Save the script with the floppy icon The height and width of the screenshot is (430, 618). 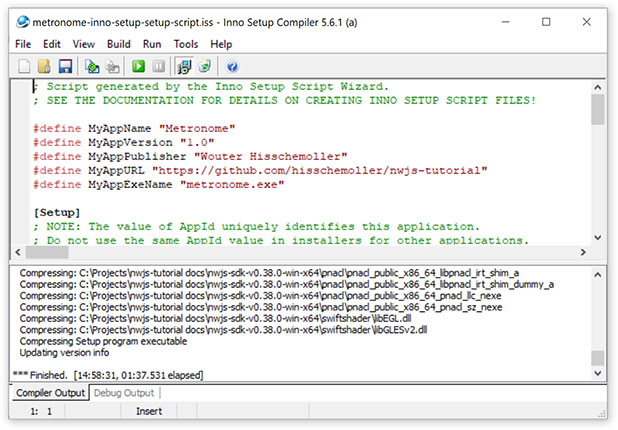click(x=65, y=66)
